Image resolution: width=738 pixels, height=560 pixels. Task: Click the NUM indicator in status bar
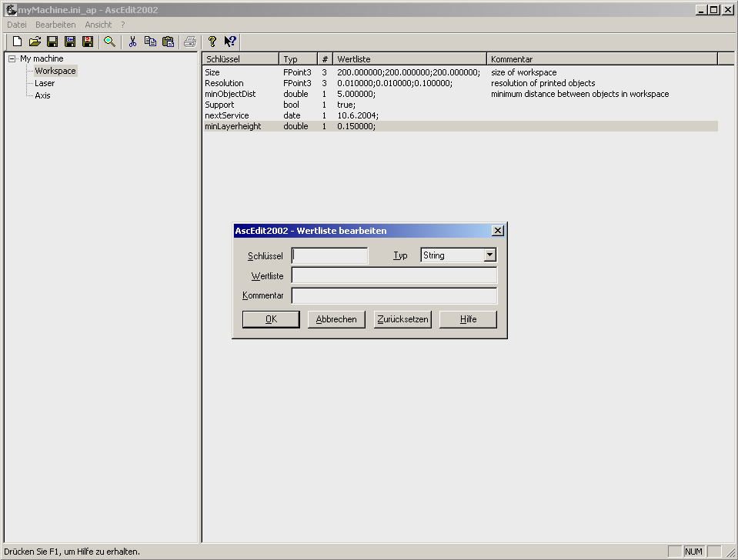(x=694, y=552)
